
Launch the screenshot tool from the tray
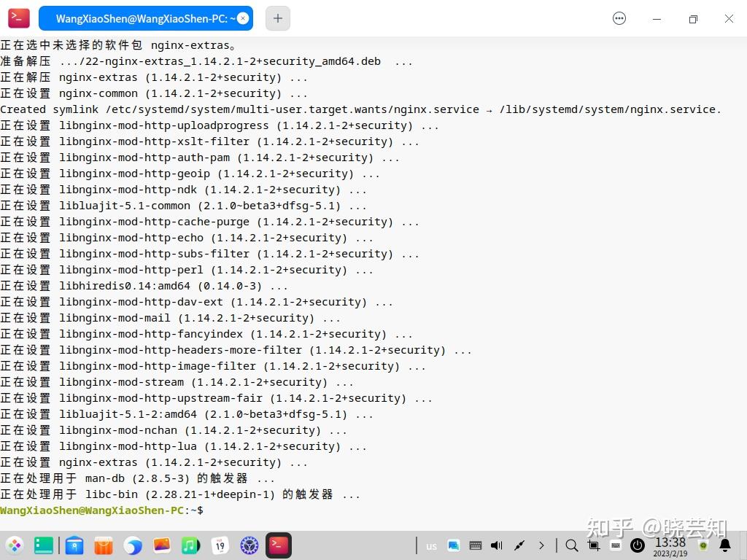pyautogui.click(x=595, y=545)
